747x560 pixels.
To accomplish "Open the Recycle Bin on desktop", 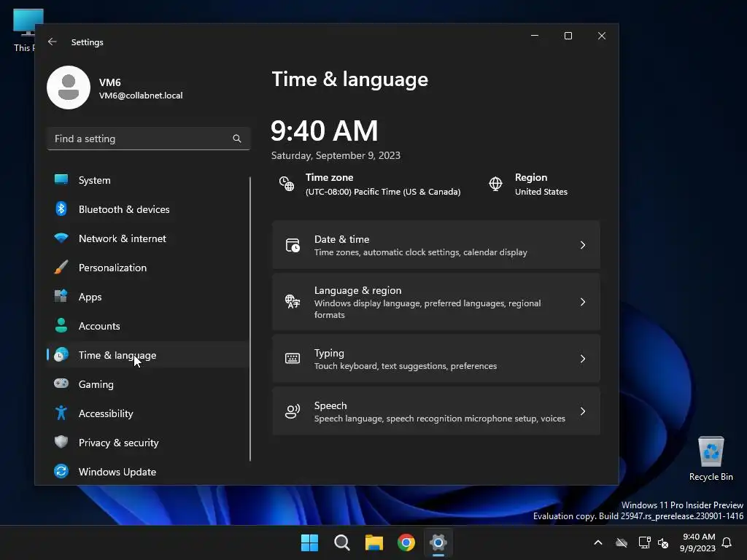I will 711,458.
